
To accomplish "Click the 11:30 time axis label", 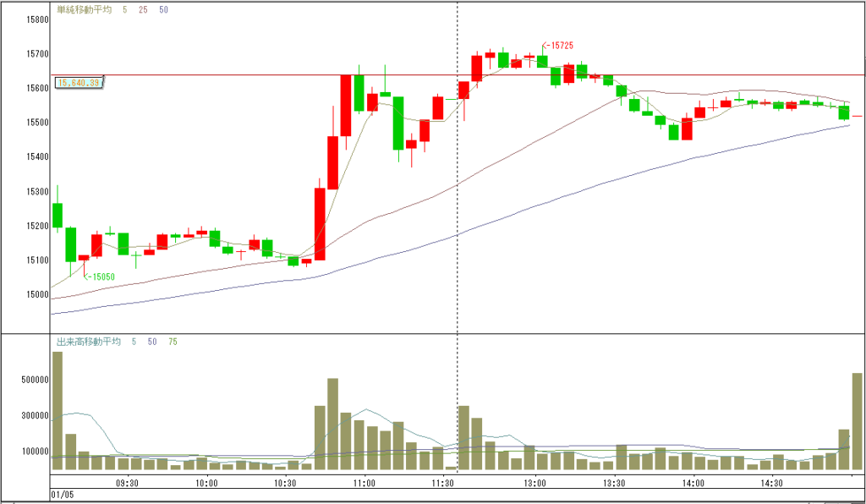I will [x=442, y=483].
